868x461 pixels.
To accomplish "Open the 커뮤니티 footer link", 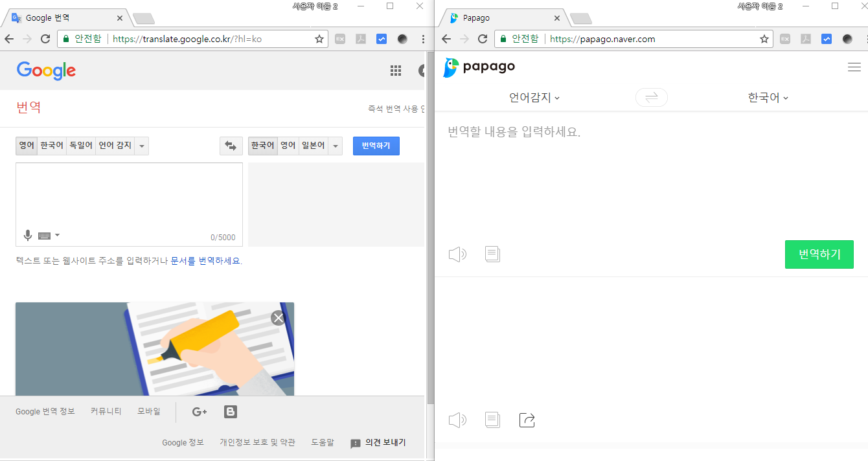I will tap(106, 412).
